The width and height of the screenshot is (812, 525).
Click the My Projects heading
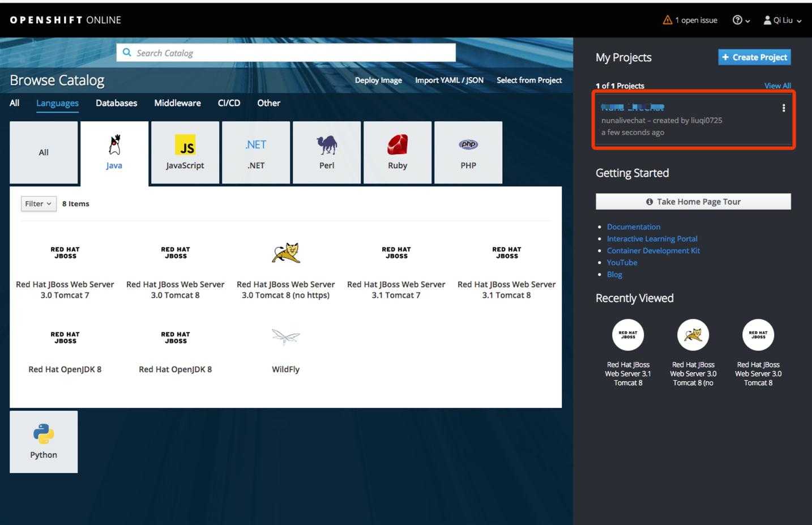coord(623,57)
